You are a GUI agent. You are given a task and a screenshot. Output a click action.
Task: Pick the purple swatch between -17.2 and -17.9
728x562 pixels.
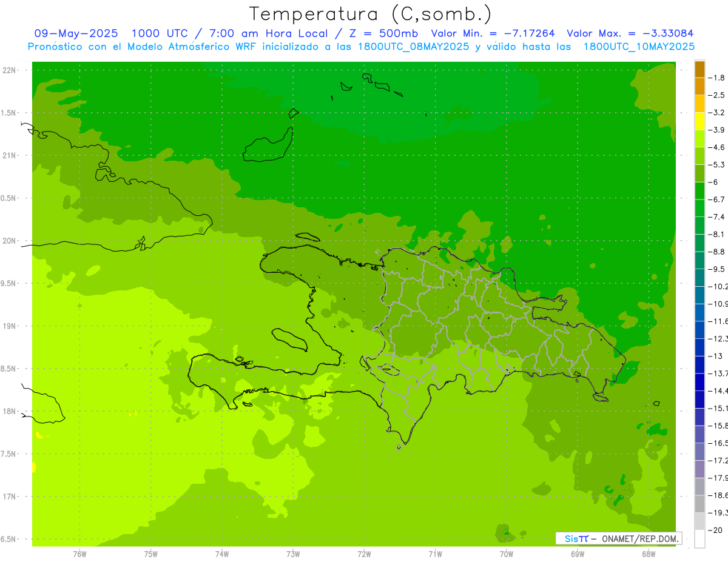point(699,469)
